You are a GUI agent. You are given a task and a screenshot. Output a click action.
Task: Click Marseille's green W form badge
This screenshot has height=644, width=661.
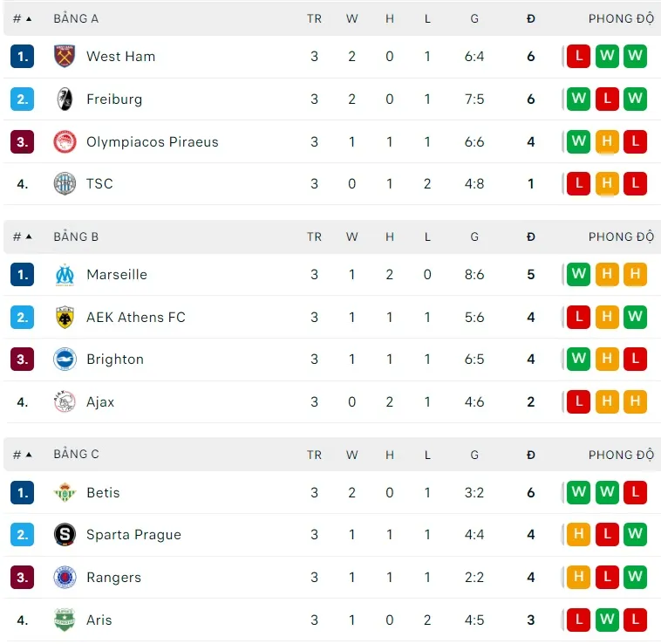578,274
